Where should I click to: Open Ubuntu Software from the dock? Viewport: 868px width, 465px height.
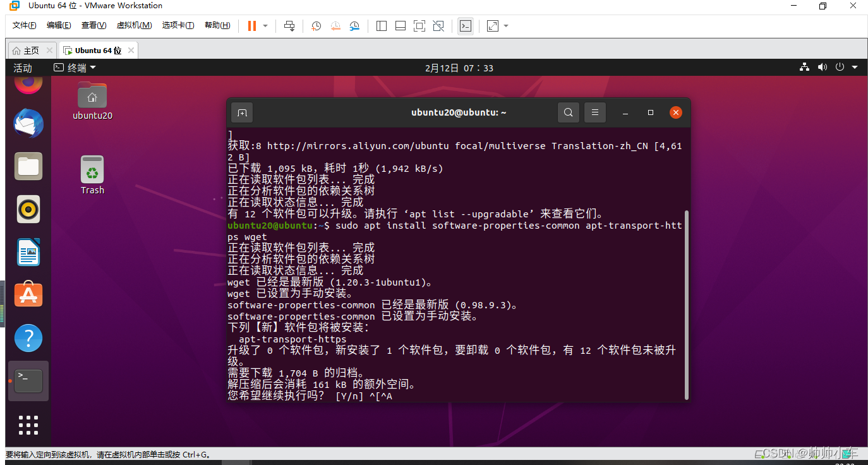pyautogui.click(x=28, y=294)
